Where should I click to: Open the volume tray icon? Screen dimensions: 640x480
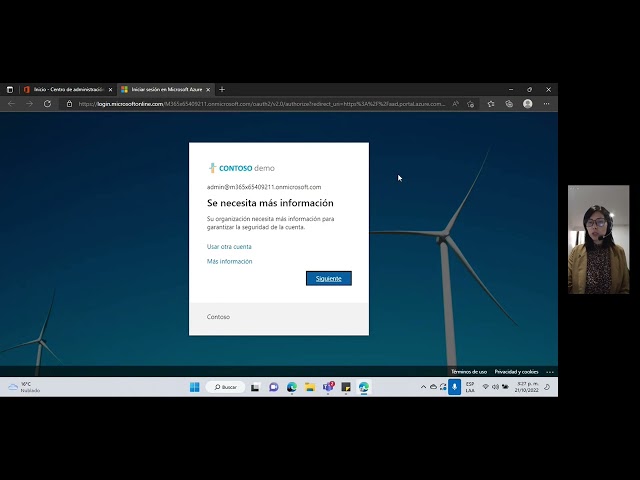click(x=495, y=387)
